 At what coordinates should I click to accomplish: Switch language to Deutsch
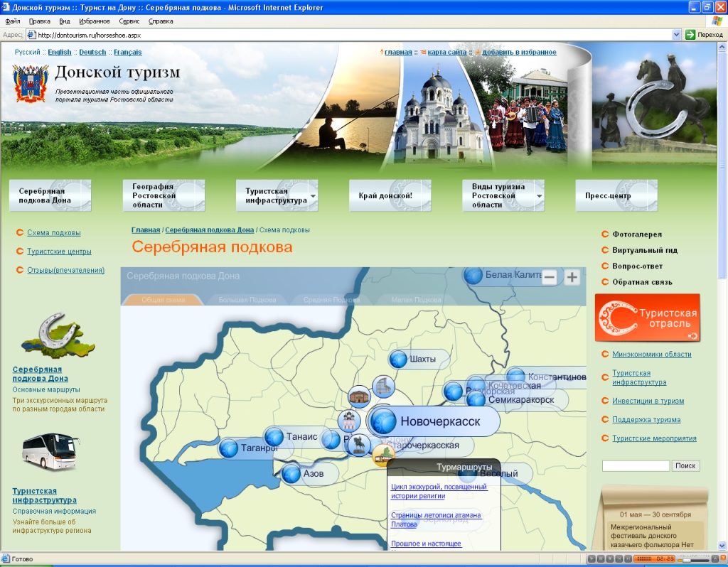click(92, 52)
